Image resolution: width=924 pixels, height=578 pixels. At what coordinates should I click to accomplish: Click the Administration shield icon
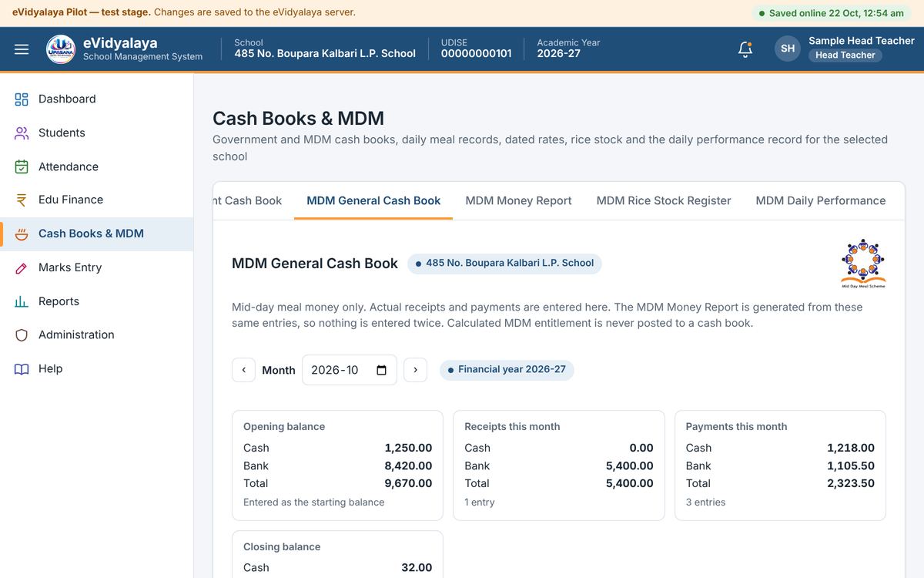(x=22, y=334)
